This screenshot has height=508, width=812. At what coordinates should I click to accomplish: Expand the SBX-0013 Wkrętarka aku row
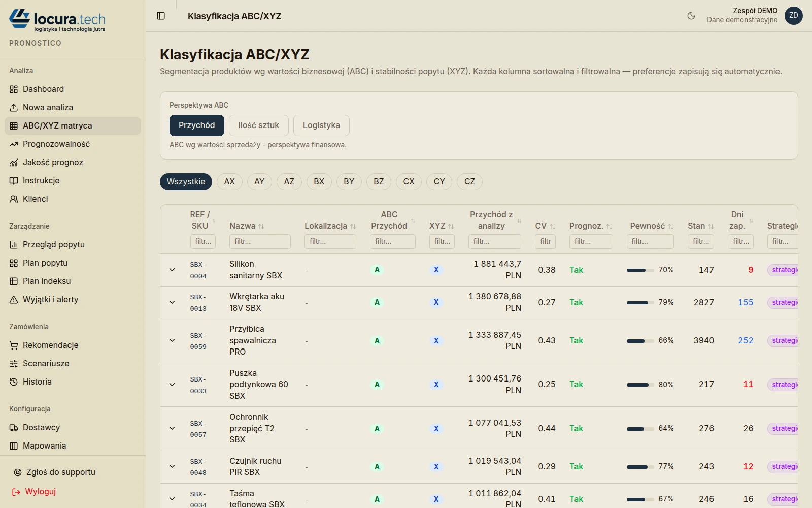pyautogui.click(x=172, y=302)
